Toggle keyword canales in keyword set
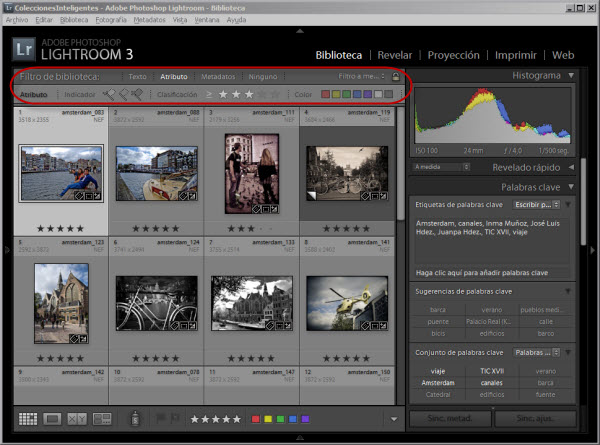Viewport: 600px width, 445px height. point(492,383)
